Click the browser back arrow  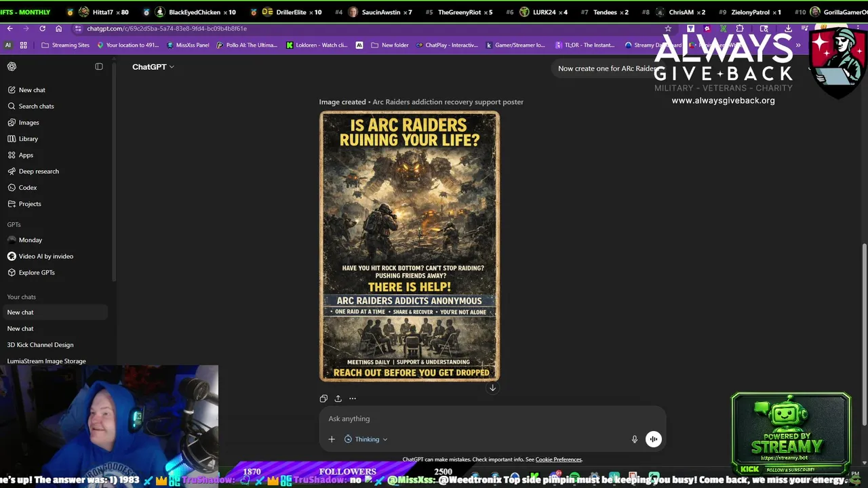coord(9,28)
